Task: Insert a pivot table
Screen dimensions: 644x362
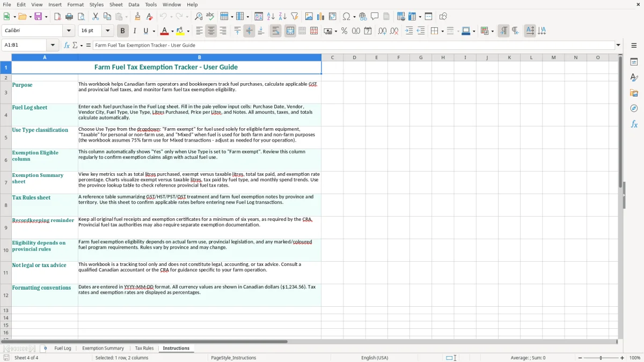Action: point(333,17)
